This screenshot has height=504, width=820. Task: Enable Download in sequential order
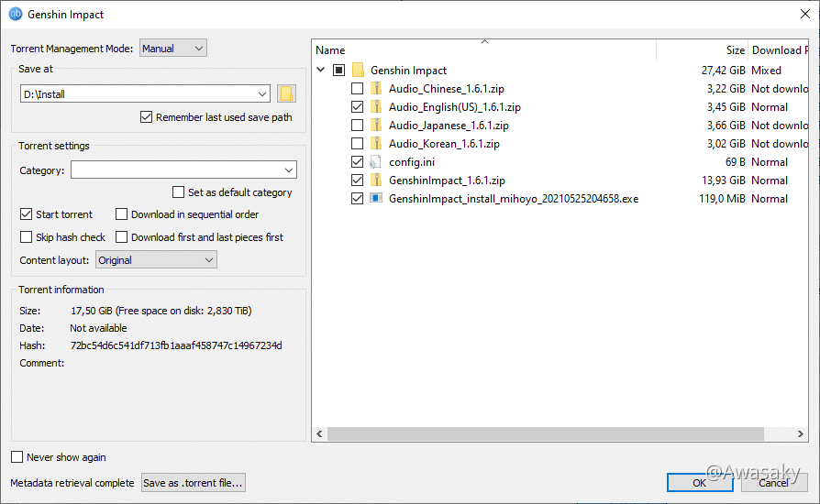coord(121,214)
